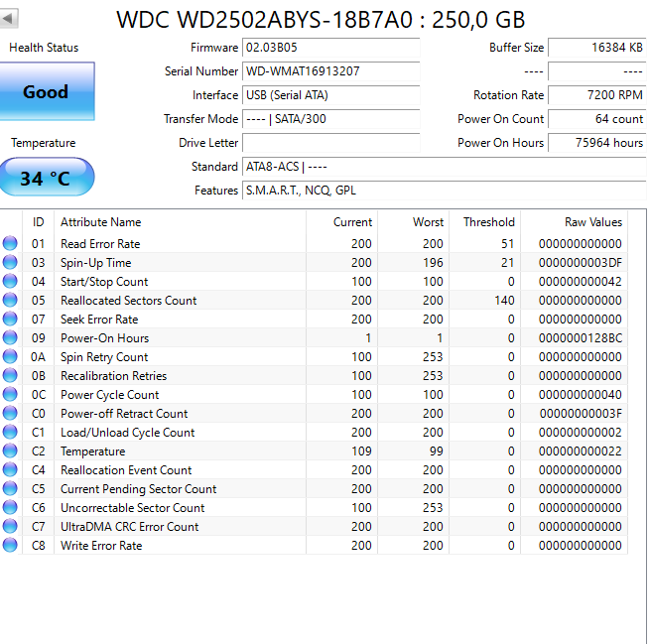Viewport: 650px width, 644px height.
Task: Select the Temperature attribute name in table
Action: tap(93, 451)
